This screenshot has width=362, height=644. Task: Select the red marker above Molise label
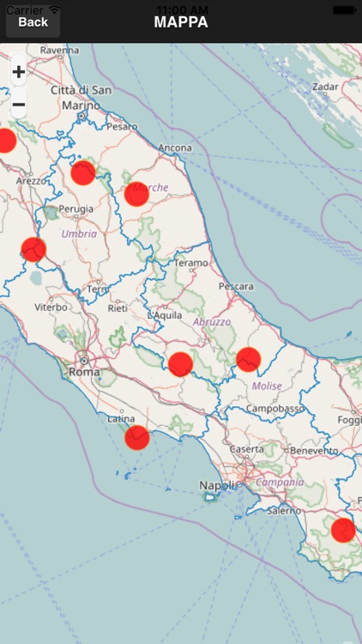click(x=249, y=360)
